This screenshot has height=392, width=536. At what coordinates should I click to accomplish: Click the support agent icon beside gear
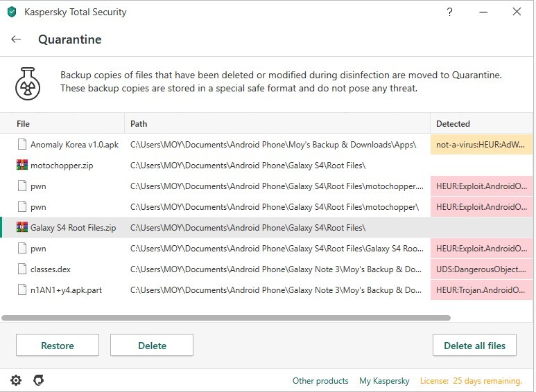pyautogui.click(x=39, y=380)
